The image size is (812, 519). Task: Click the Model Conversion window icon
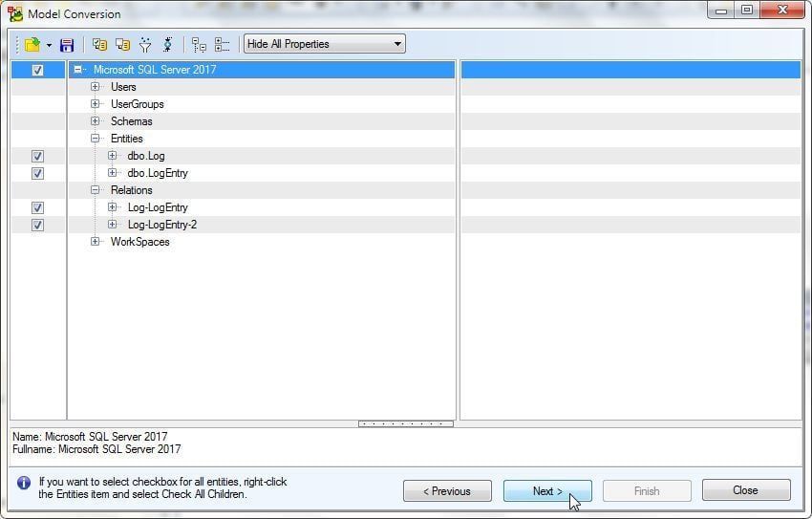(15, 14)
